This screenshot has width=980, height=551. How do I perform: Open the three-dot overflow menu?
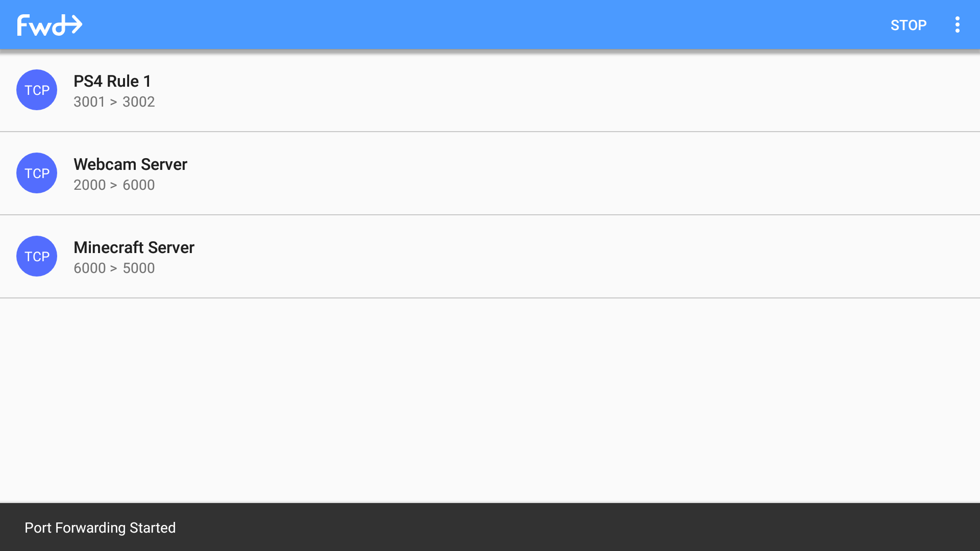coord(957,25)
